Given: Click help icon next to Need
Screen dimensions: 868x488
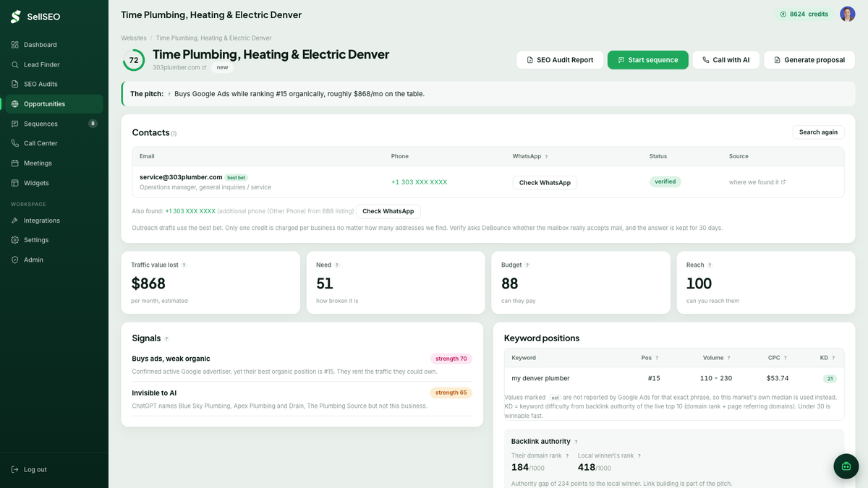Looking at the screenshot, I should coord(337,265).
